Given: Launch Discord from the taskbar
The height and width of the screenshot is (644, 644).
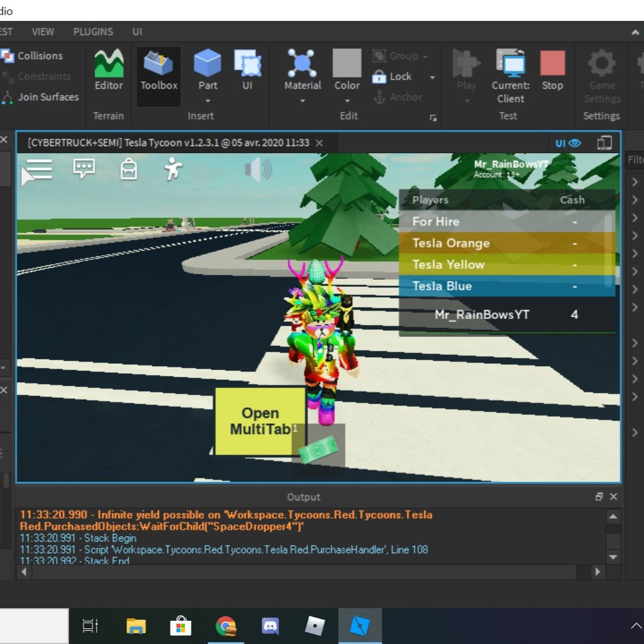Looking at the screenshot, I should click(x=270, y=626).
